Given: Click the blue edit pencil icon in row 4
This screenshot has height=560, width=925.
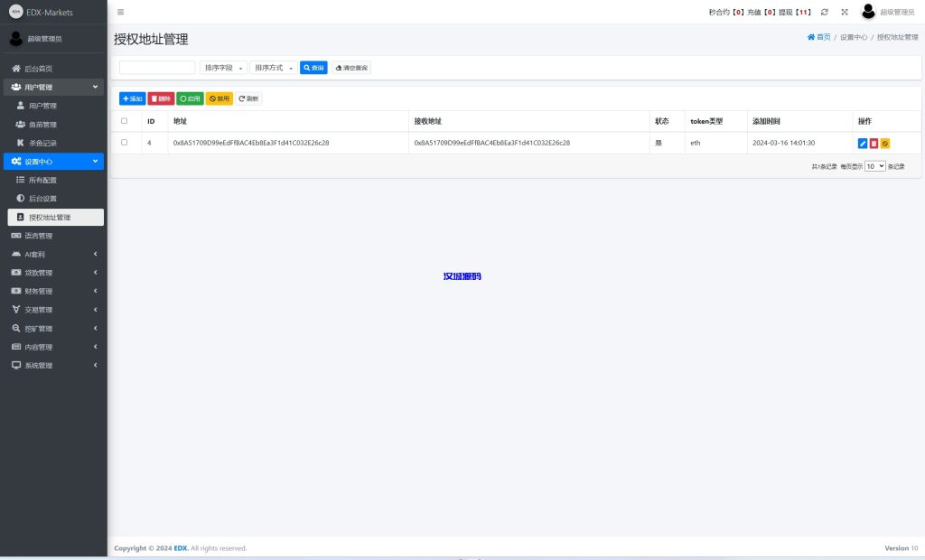Looking at the screenshot, I should point(862,143).
